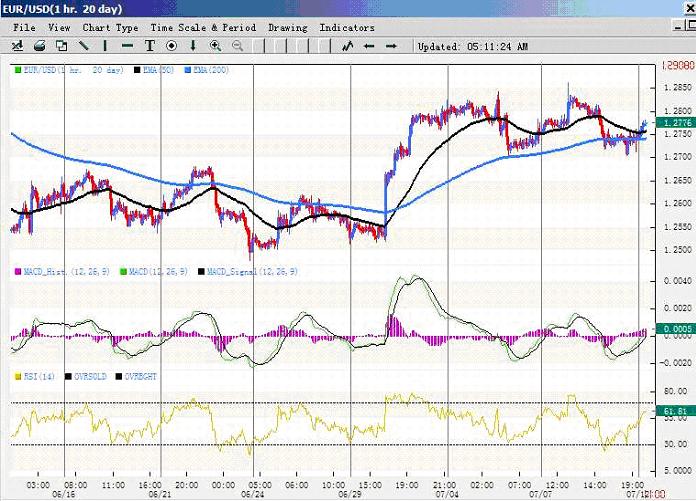The image size is (696, 501).
Task: Select the down arrow drawing tool
Action: (193, 46)
